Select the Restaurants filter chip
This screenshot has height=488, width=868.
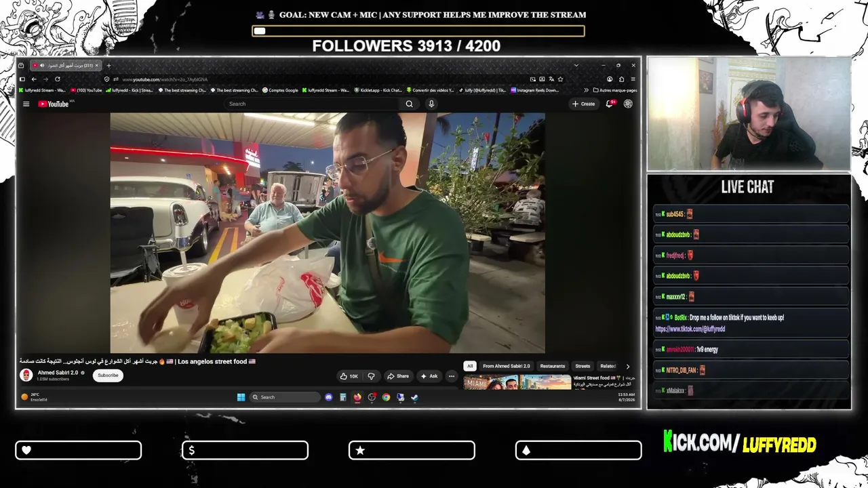[x=553, y=366]
